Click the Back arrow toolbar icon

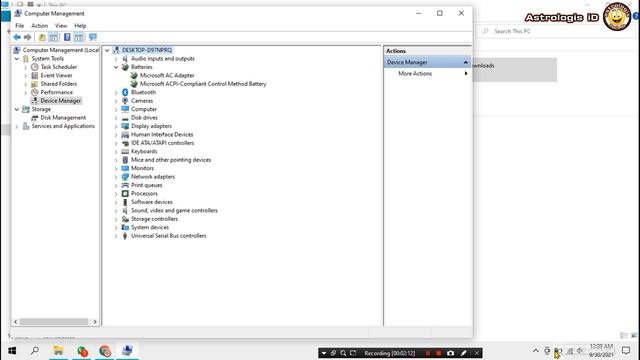coord(17,37)
